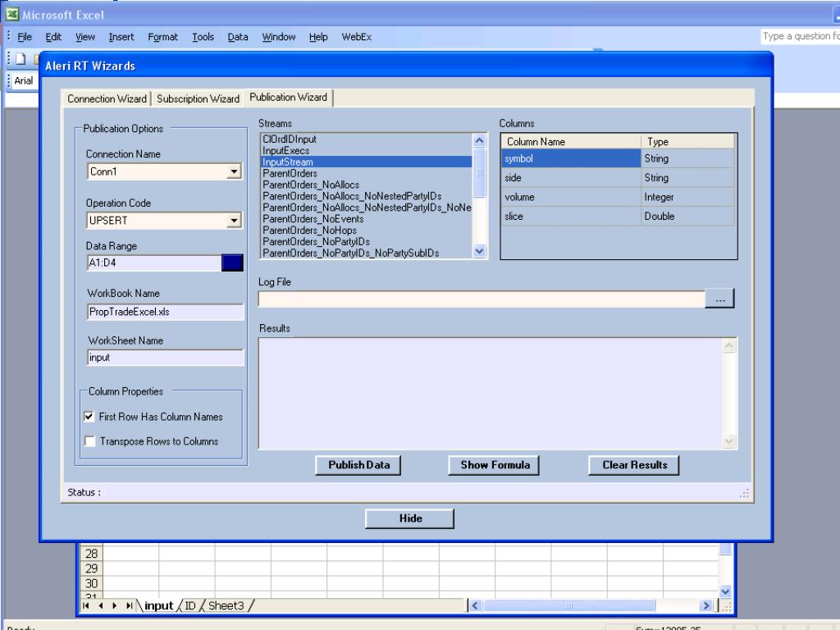Viewport: 840px width, 630px height.
Task: Browse for Log File with ellipsis button
Action: [720, 299]
